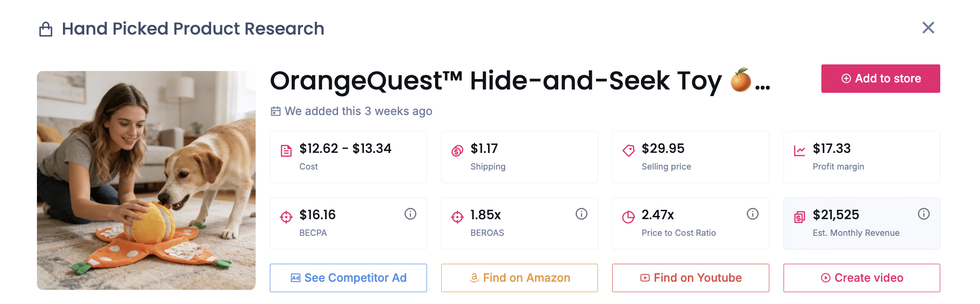Open the Est. Monthly Revenue info tooltip
The height and width of the screenshot is (304, 980).
pyautogui.click(x=924, y=213)
